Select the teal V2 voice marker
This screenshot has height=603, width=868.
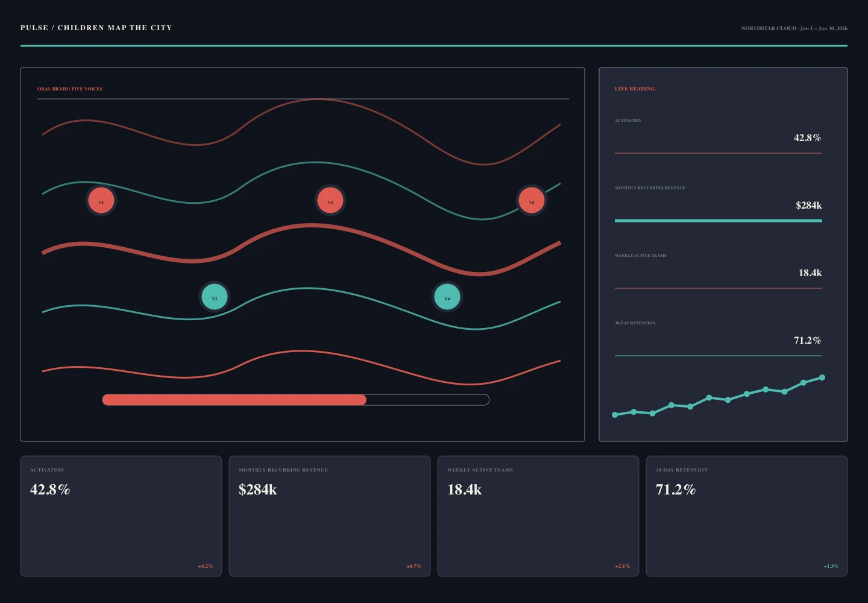point(215,297)
